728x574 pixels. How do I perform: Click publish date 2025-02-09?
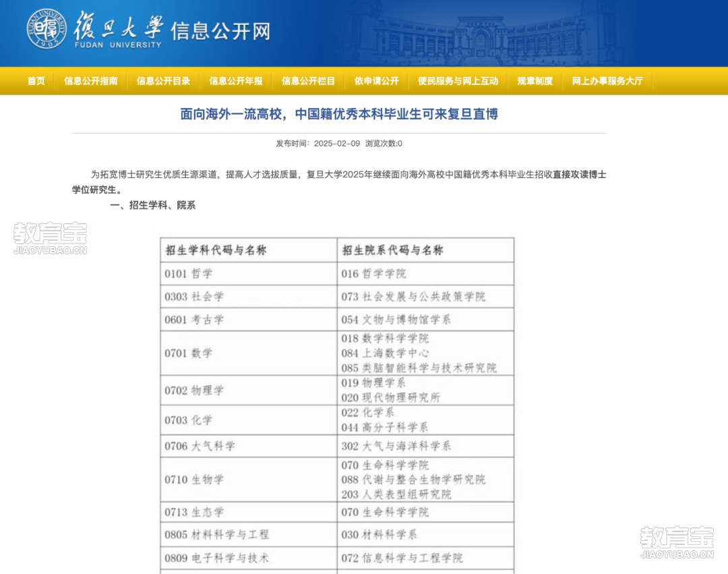[336, 144]
